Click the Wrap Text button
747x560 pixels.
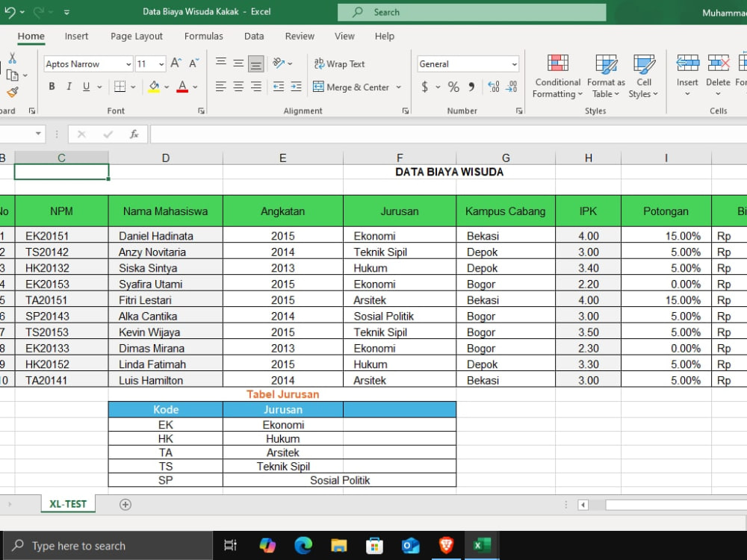coord(339,63)
